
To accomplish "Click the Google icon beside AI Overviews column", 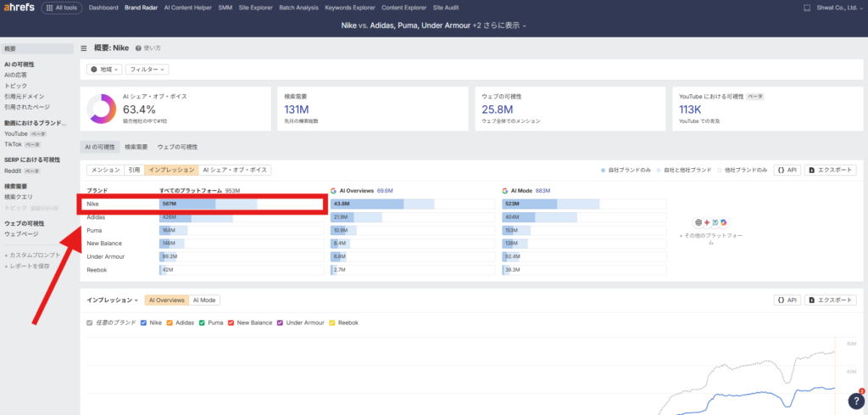I will [x=333, y=191].
